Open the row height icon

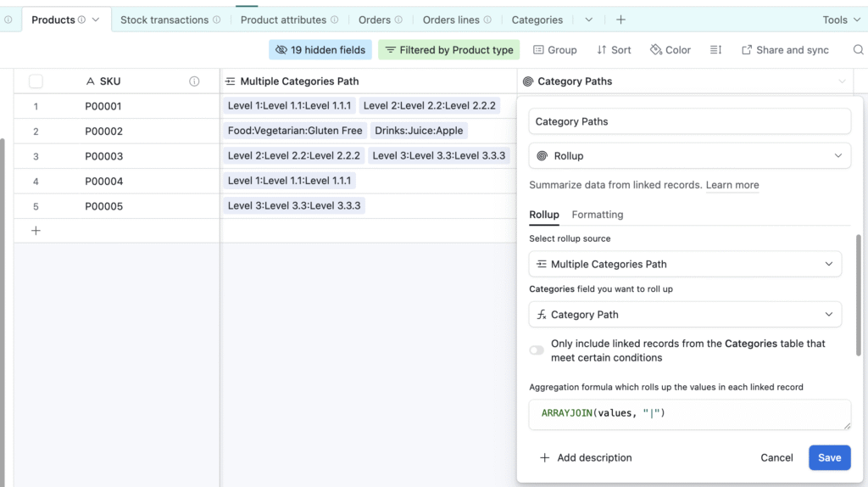tap(715, 50)
